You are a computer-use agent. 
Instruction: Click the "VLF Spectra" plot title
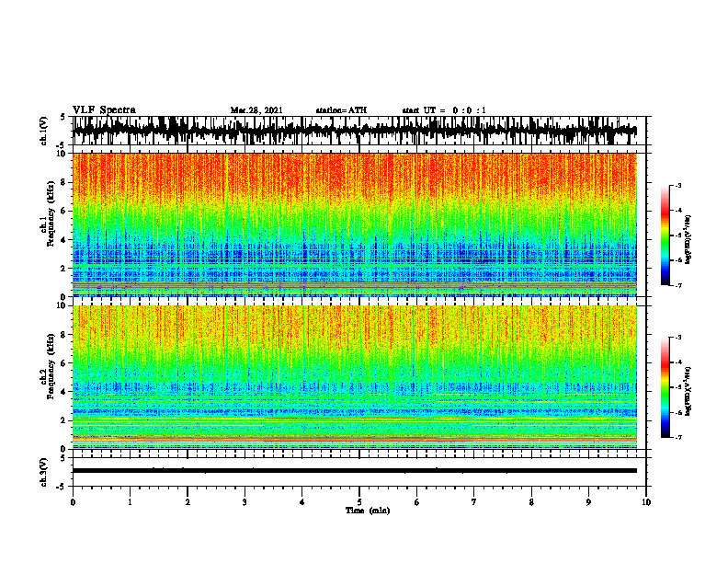point(104,110)
